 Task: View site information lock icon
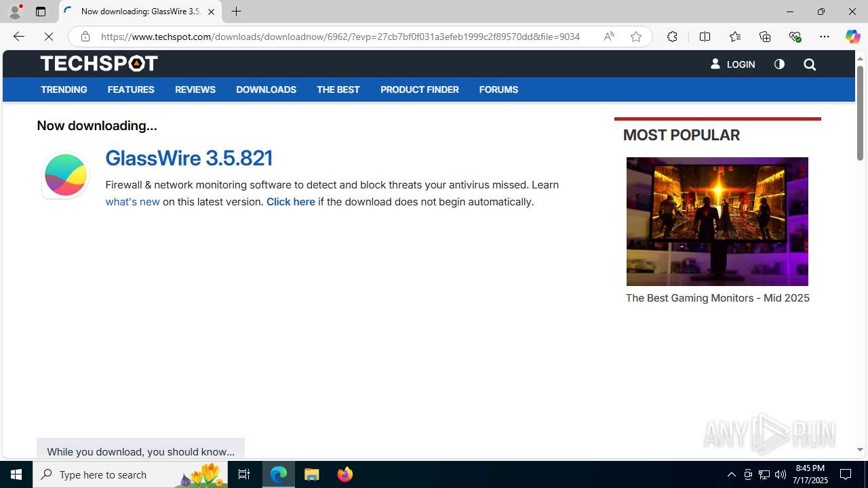point(85,37)
